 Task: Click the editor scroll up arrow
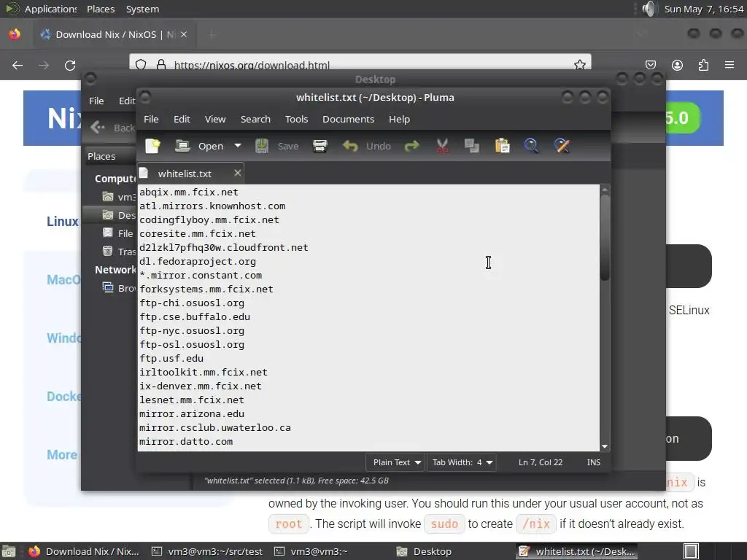pyautogui.click(x=605, y=189)
